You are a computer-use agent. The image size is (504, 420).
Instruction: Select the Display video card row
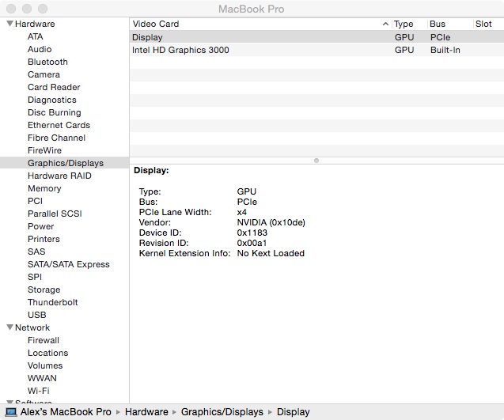click(316, 37)
